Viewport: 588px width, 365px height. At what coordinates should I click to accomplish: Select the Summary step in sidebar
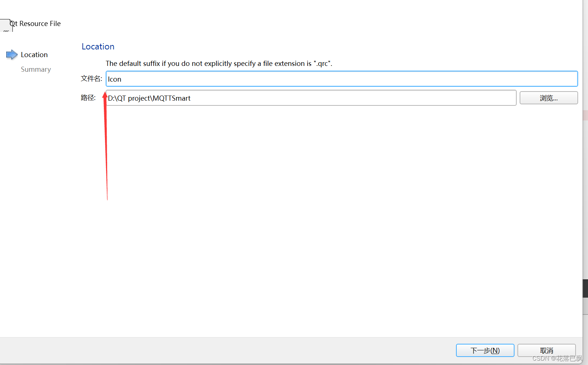coord(36,69)
